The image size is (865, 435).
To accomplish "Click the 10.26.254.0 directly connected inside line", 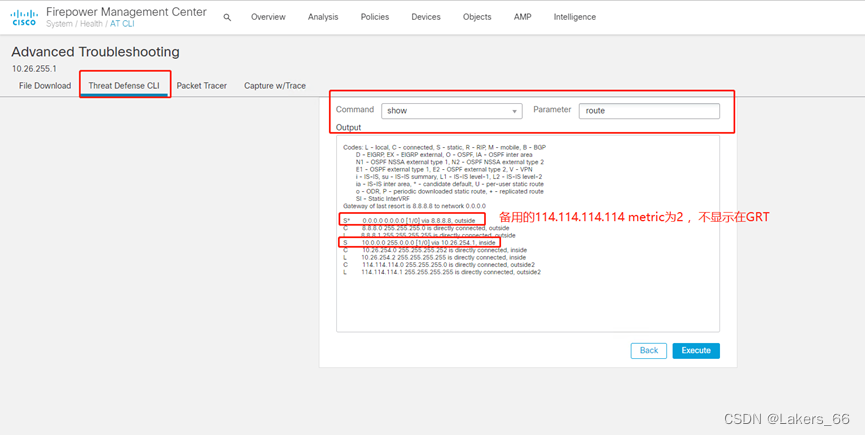I will point(434,250).
